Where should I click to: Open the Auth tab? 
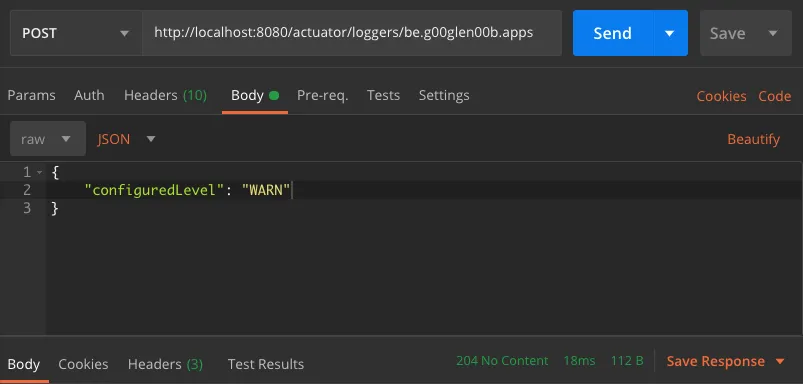[89, 95]
